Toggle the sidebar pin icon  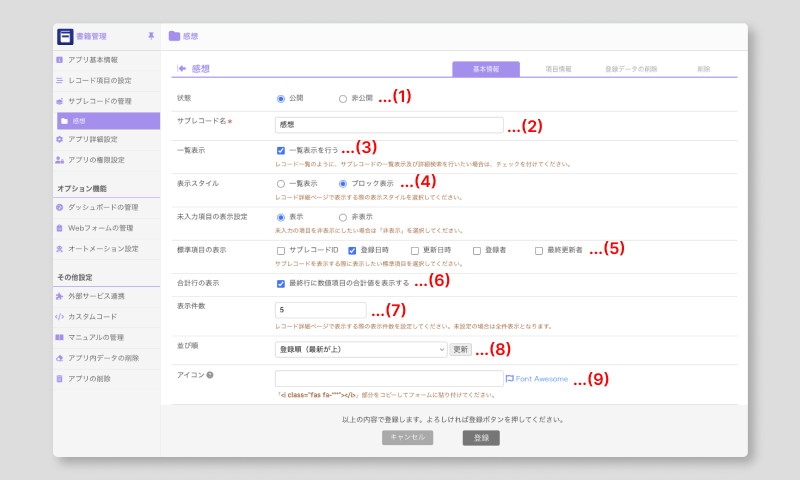tap(151, 36)
